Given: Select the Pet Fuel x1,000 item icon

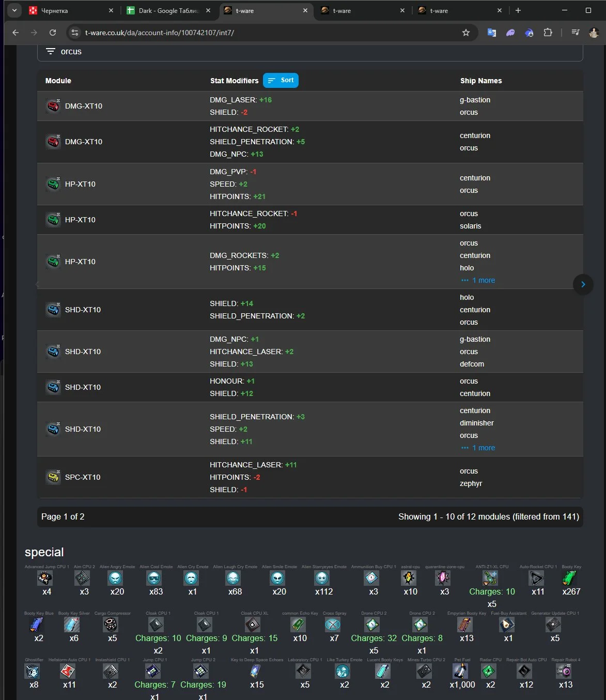Looking at the screenshot, I should point(460,671).
